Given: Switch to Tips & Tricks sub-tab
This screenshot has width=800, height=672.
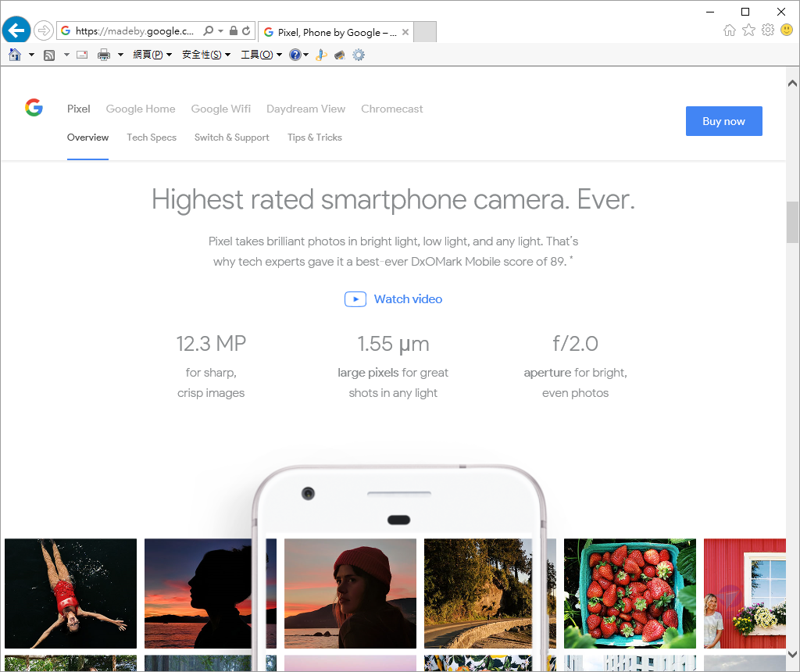Looking at the screenshot, I should tap(314, 138).
